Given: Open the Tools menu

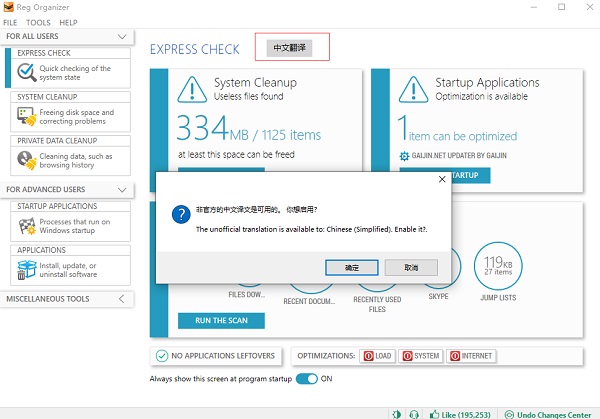Looking at the screenshot, I should click(38, 22).
